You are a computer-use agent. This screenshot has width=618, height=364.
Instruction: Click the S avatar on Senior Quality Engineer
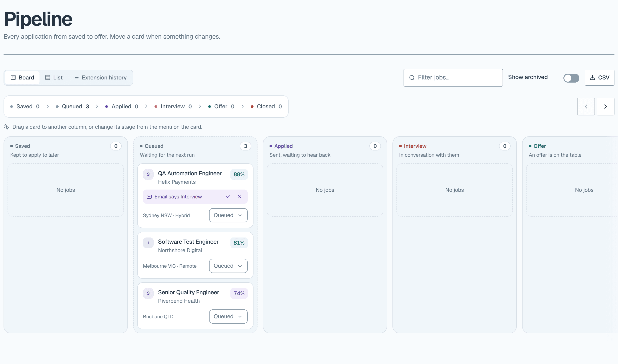point(148,293)
